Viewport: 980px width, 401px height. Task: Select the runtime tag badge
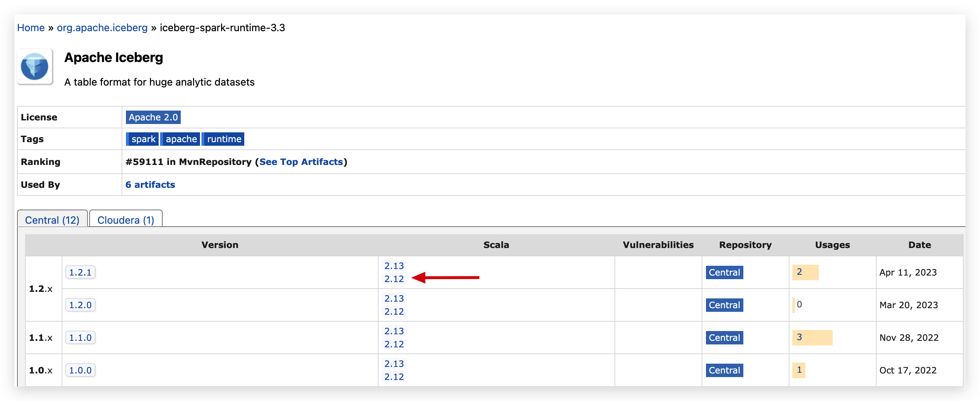[223, 139]
